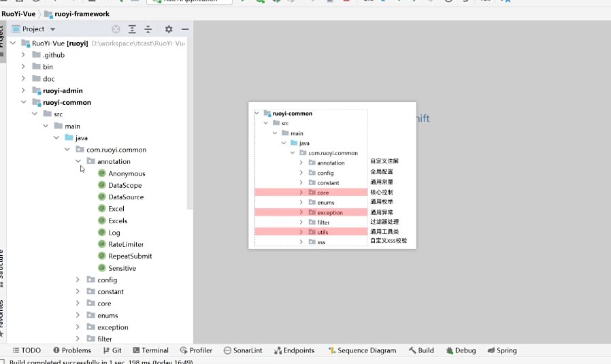Expand the ruoyi-admin module
The width and height of the screenshot is (611, 364).
[x=23, y=90]
